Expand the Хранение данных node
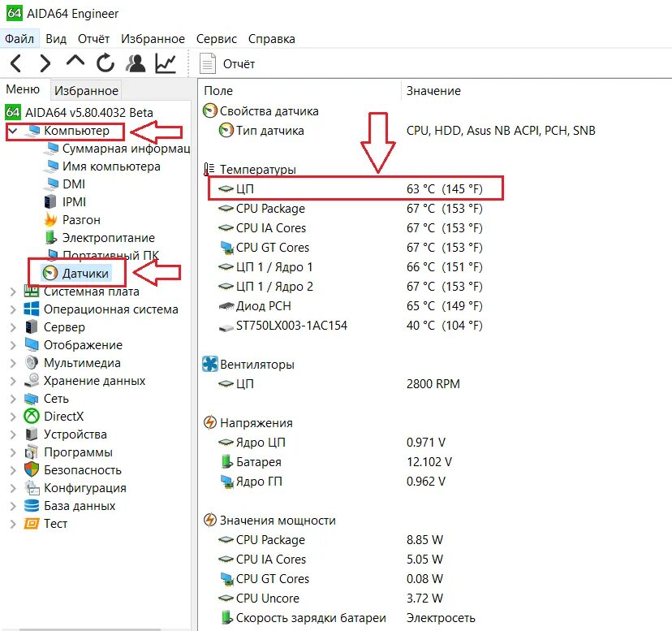 13,381
